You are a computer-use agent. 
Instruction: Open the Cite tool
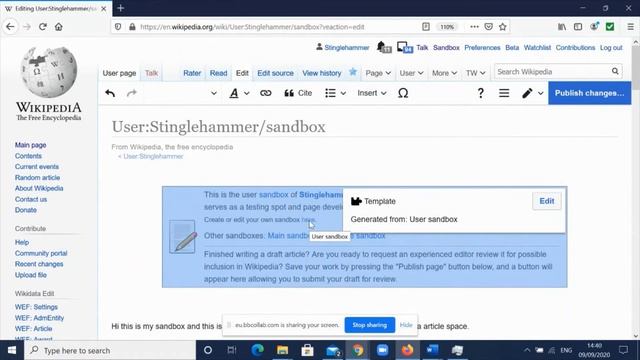point(298,93)
